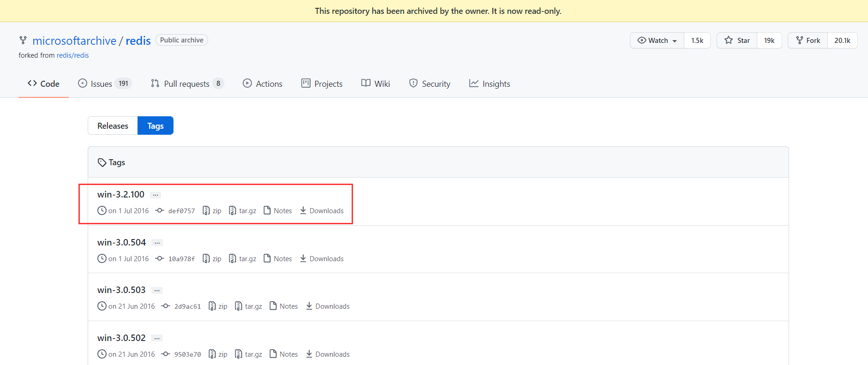Screen dimensions: 868x365
Task: Download tar.gz for win-3.0.503
Action: click(249, 306)
